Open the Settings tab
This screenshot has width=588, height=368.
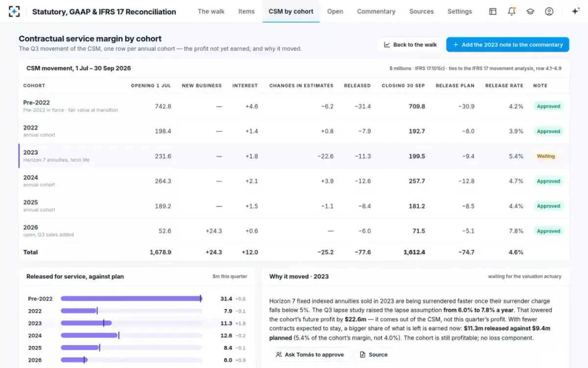point(460,11)
